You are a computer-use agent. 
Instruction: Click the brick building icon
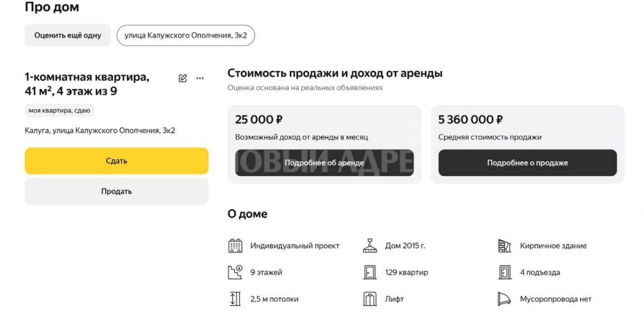point(504,246)
